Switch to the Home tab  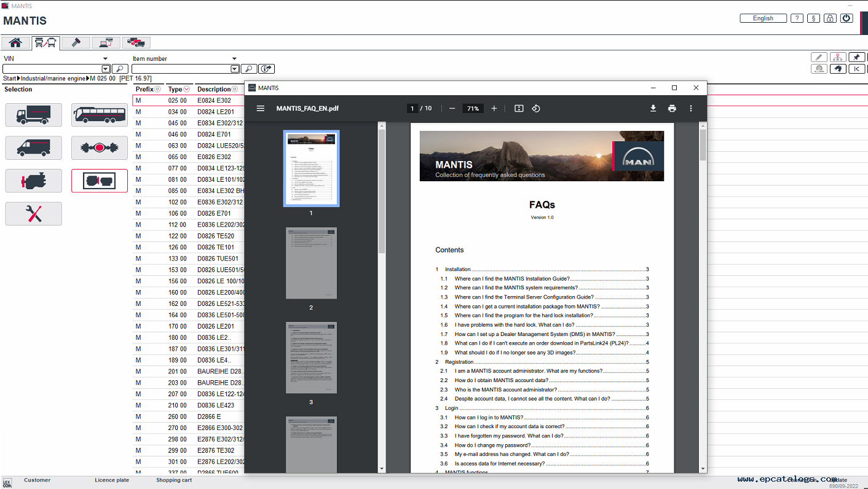[x=15, y=42]
